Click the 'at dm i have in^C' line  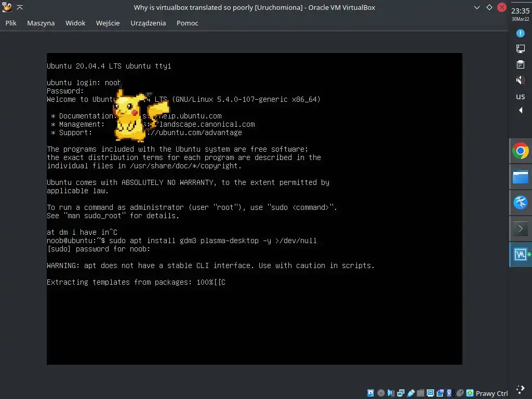[82, 232]
